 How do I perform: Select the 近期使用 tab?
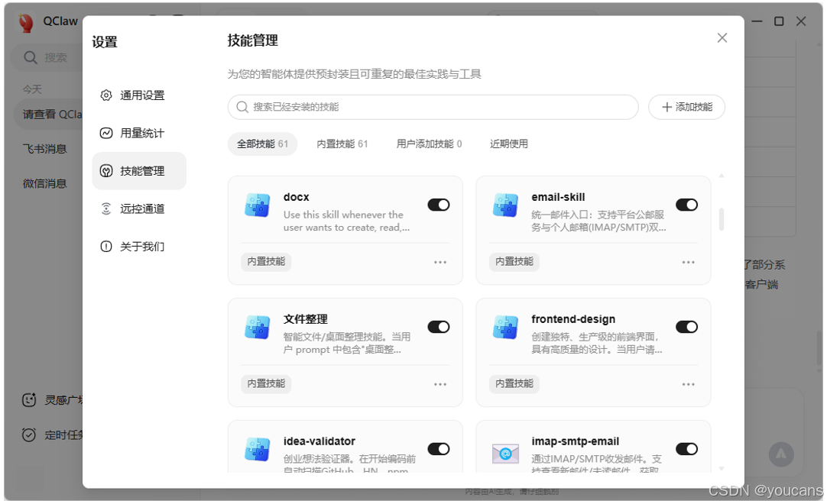click(508, 143)
